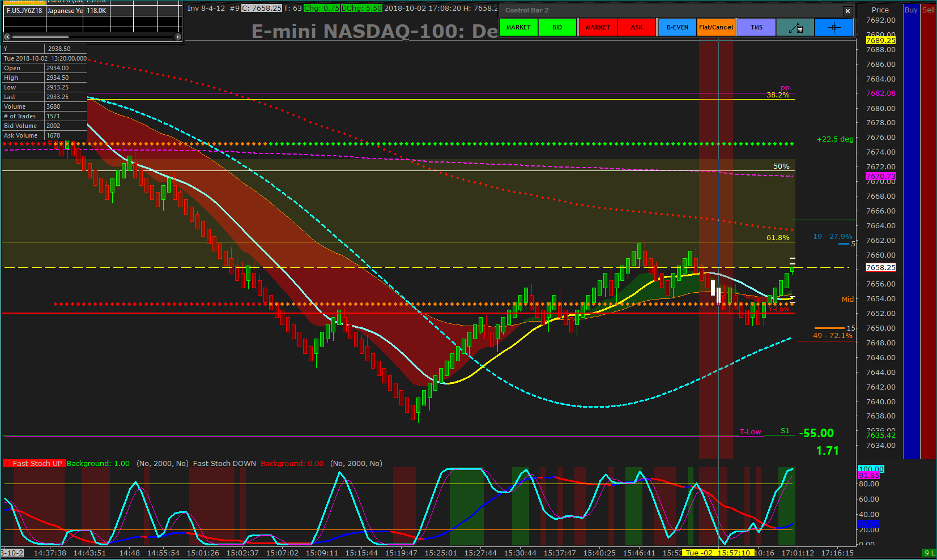The image size is (937, 560).
Task: Click the Sell column header
Action: pyautogui.click(x=929, y=10)
